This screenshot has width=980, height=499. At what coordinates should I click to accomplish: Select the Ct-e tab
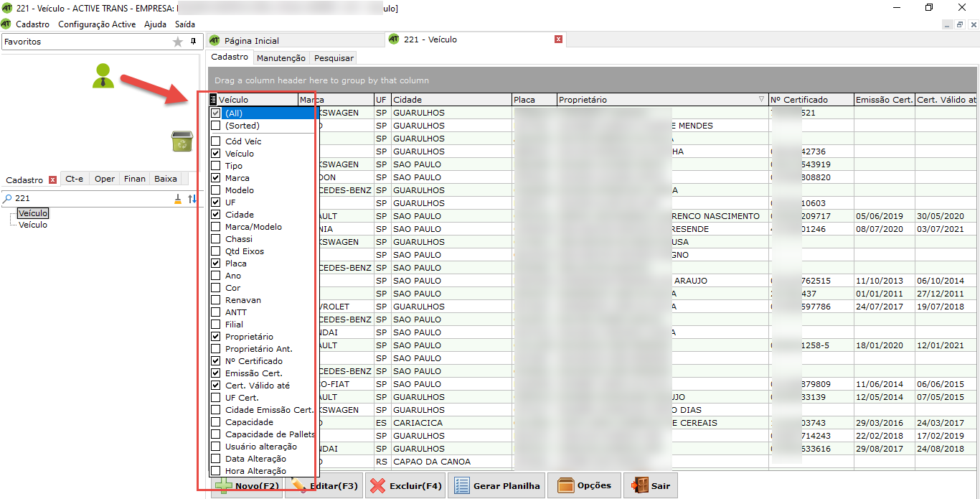coord(74,179)
